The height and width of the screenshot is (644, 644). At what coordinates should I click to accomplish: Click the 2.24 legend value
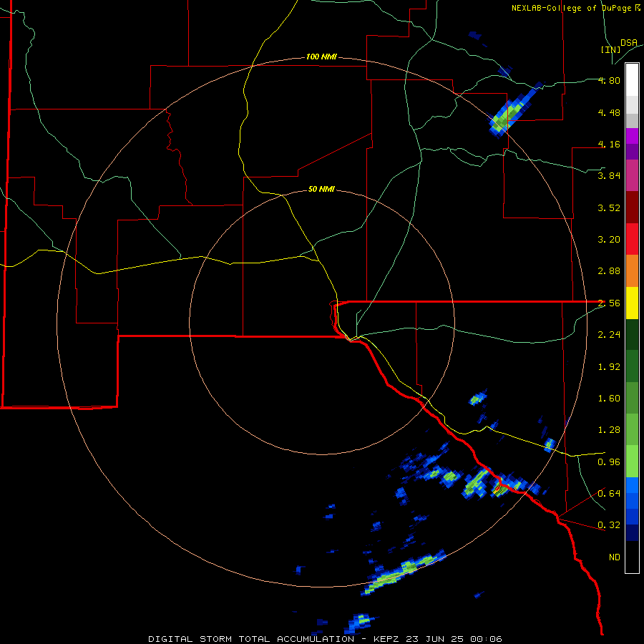[x=609, y=335]
